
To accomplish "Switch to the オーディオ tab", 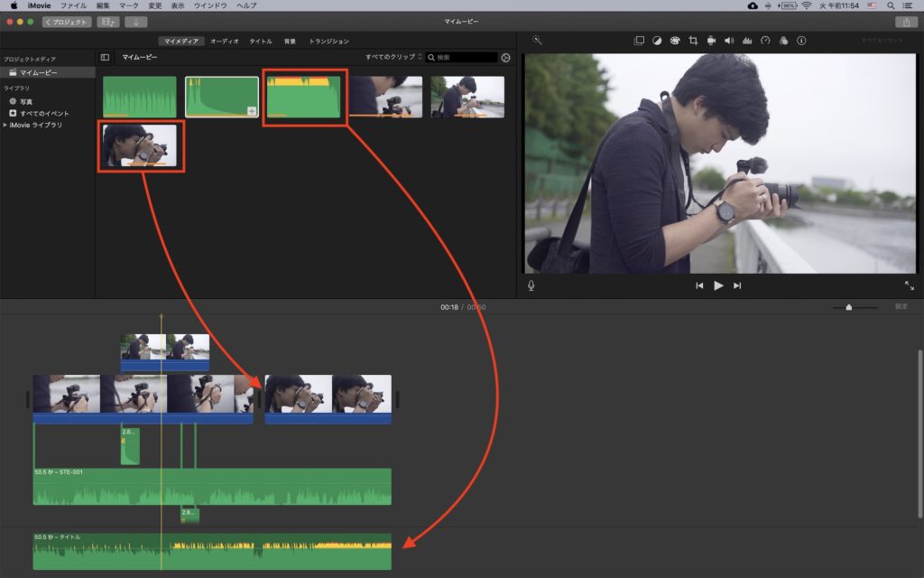I will 225,42.
